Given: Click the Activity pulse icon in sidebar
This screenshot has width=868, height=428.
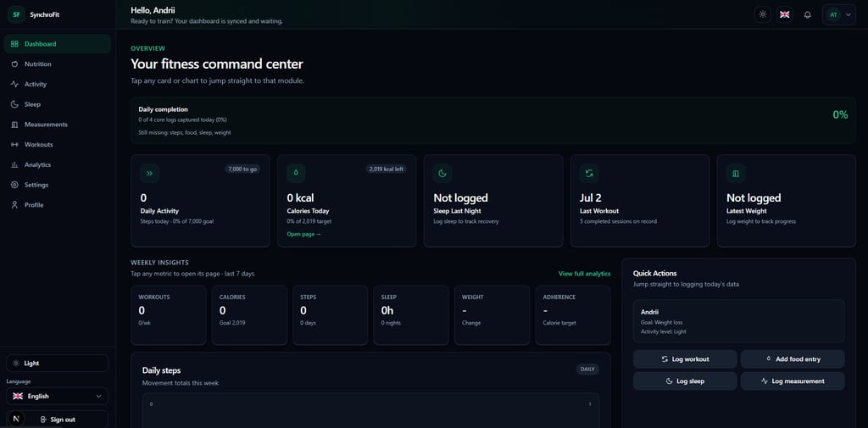Looking at the screenshot, I should pyautogui.click(x=14, y=84).
